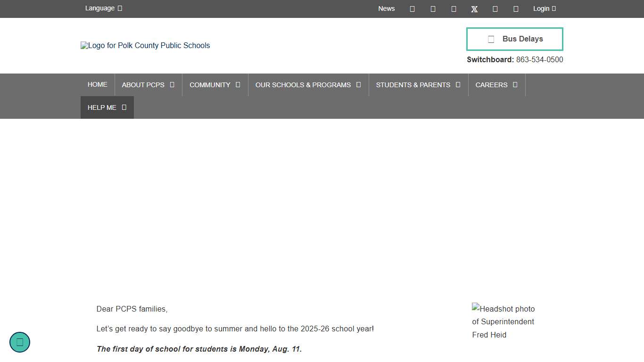Click the Superintendent Fred Heid headshot image

point(503,322)
